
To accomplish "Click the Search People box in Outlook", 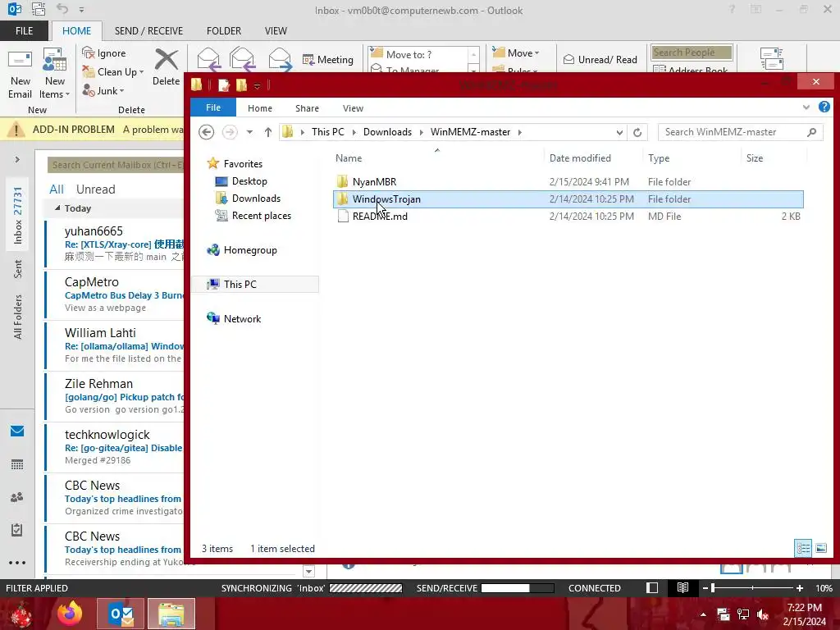I will 692,52.
